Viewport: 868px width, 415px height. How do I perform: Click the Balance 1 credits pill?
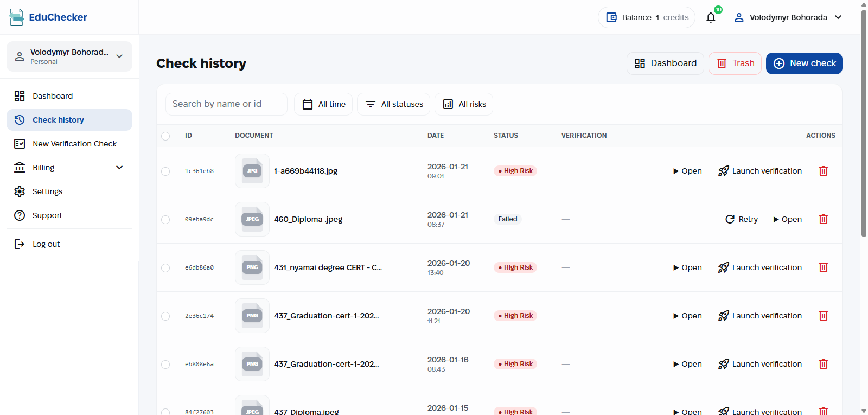coord(647,17)
